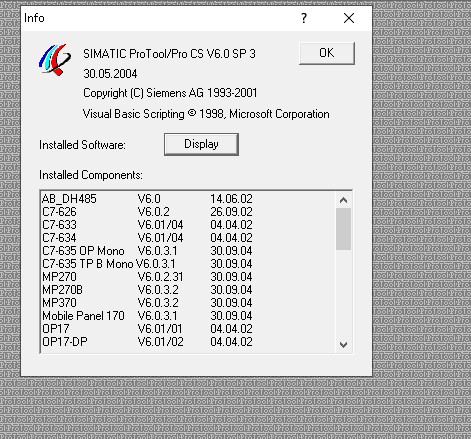The width and height of the screenshot is (471, 439).
Task: Close the Info dialog
Action: point(349,18)
